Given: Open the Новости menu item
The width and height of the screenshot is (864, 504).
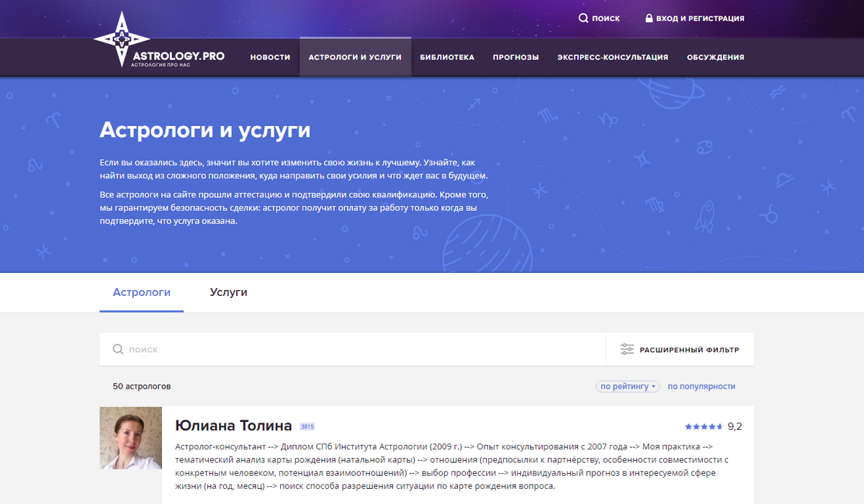Looking at the screenshot, I should tap(270, 57).
